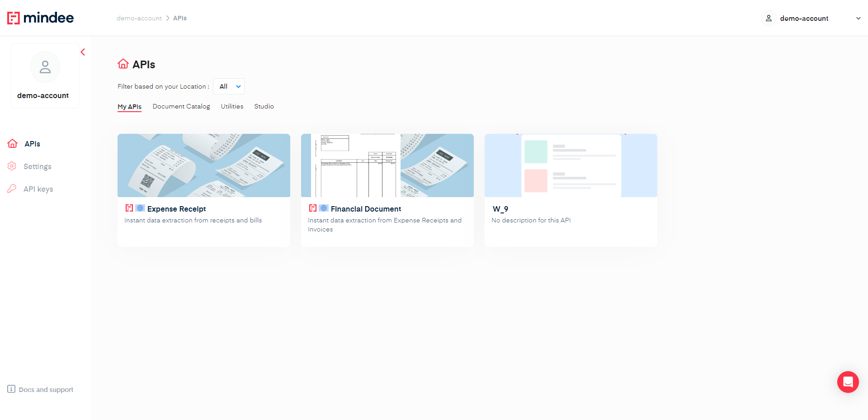Open the W_9 API thumbnail
This screenshot has height=420, width=868.
tap(571, 165)
